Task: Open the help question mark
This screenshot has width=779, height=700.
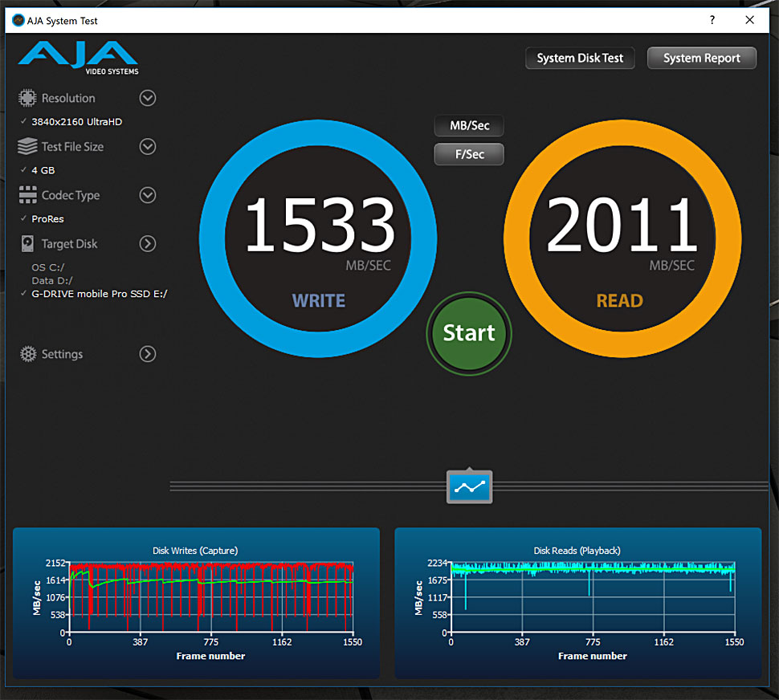Action: coord(712,20)
